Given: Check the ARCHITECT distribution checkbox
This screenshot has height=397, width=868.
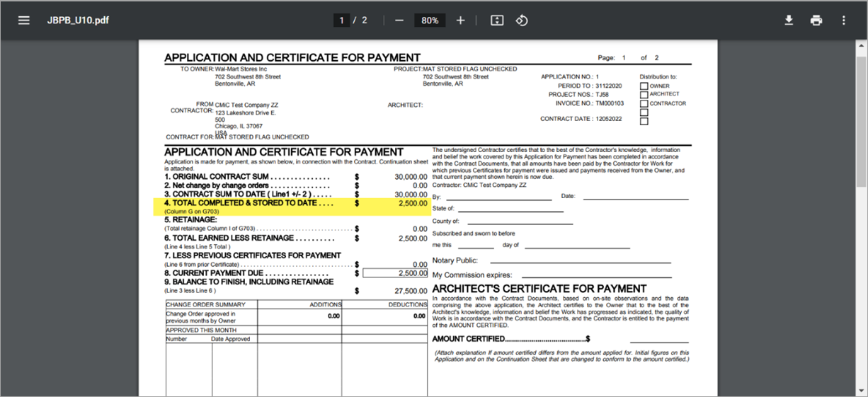Looking at the screenshot, I should click(644, 95).
